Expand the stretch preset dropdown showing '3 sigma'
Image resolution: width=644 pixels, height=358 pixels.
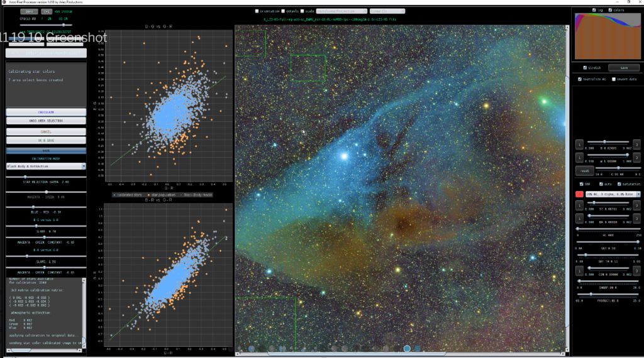[613, 195]
